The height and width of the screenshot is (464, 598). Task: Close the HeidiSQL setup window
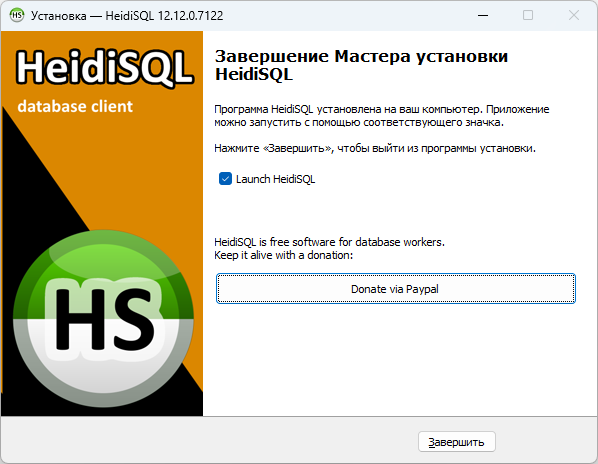[574, 16]
